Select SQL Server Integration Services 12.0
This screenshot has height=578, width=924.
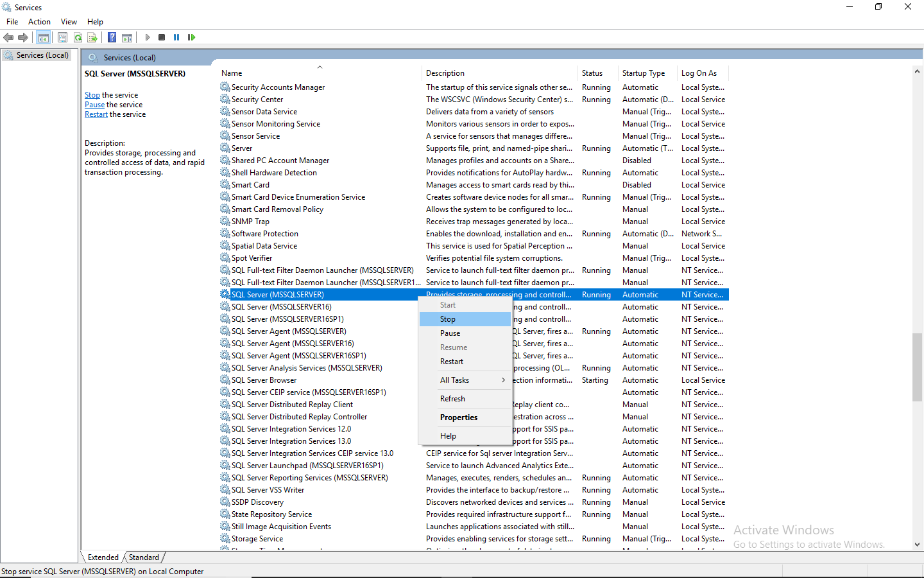click(x=474, y=429)
